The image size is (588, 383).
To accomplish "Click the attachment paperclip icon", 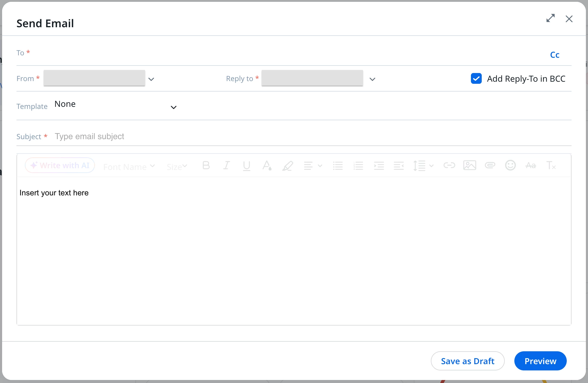I will point(490,165).
